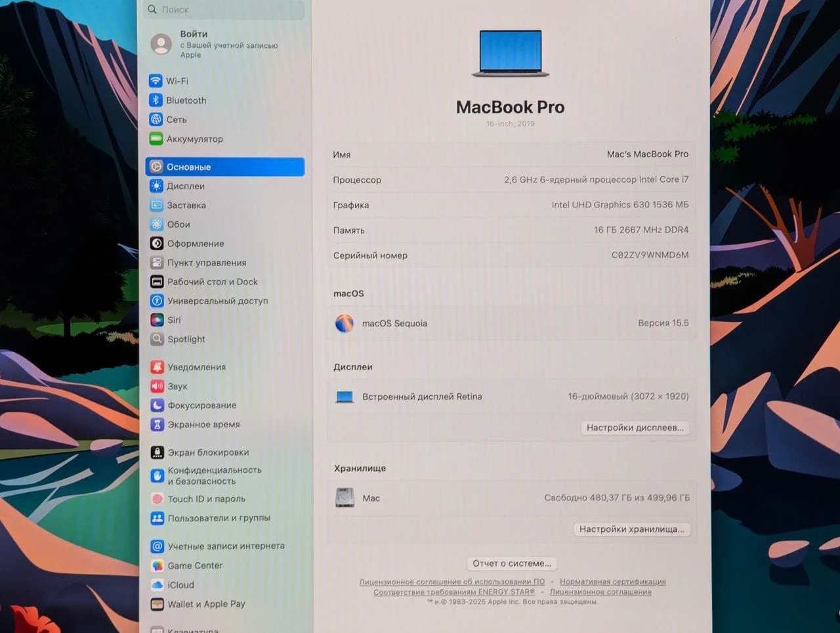Open the Экран блокировки lock icon
840x633 pixels.
[157, 452]
